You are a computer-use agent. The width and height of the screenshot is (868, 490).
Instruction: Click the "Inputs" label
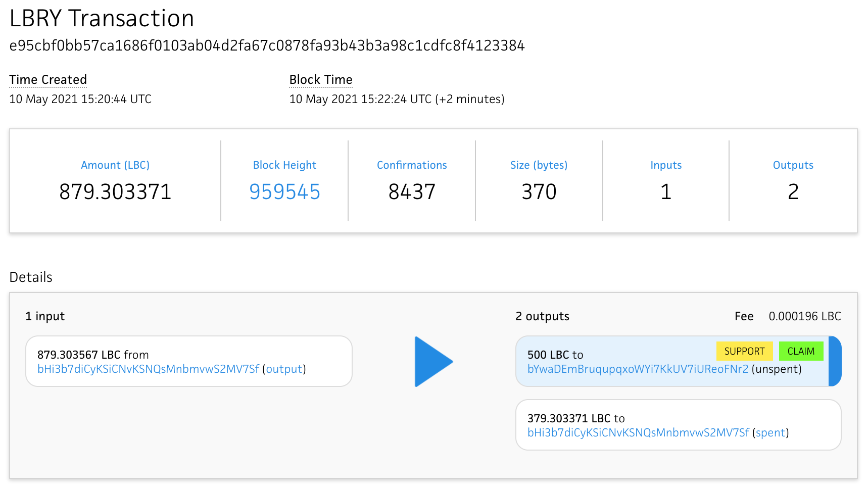pyautogui.click(x=666, y=165)
